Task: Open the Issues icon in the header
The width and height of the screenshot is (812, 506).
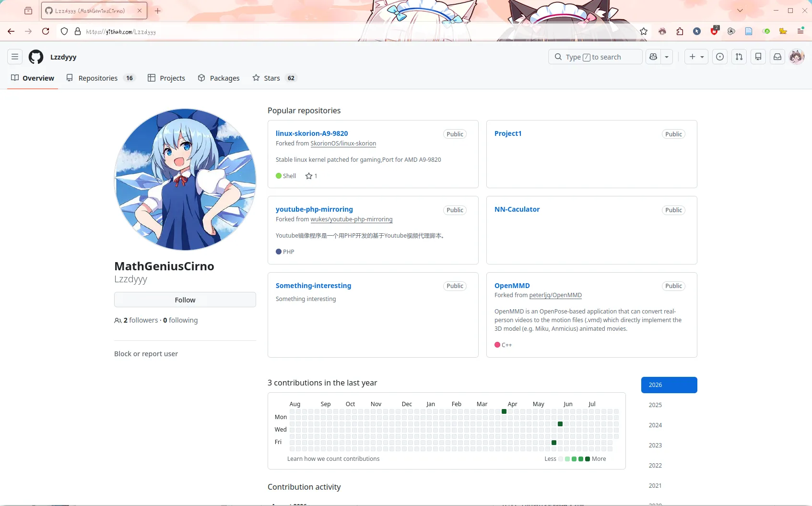Action: [720, 57]
